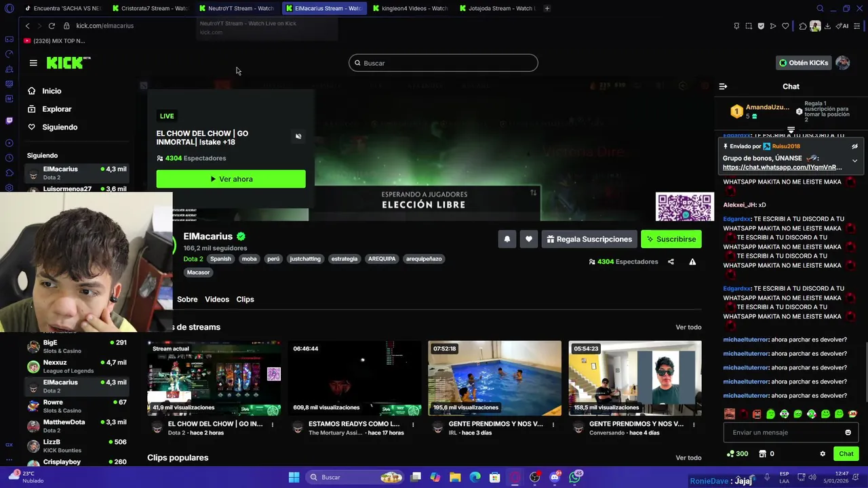
Task: Expand the gift leaderboard handle in chat
Action: pyautogui.click(x=791, y=129)
